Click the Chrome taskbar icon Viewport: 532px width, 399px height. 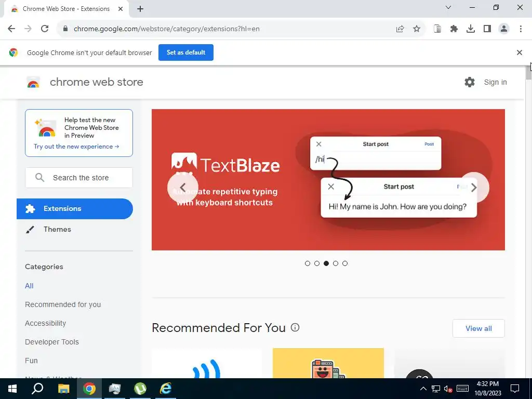click(89, 389)
